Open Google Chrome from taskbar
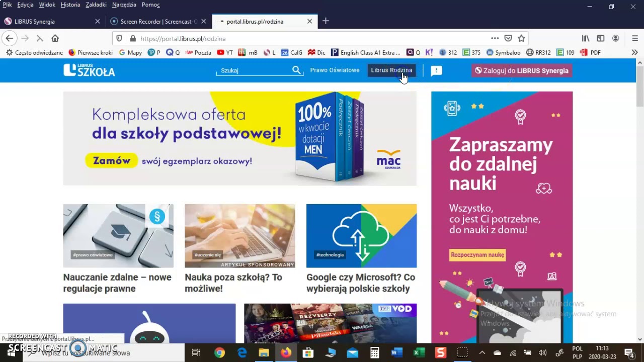 pos(219,353)
